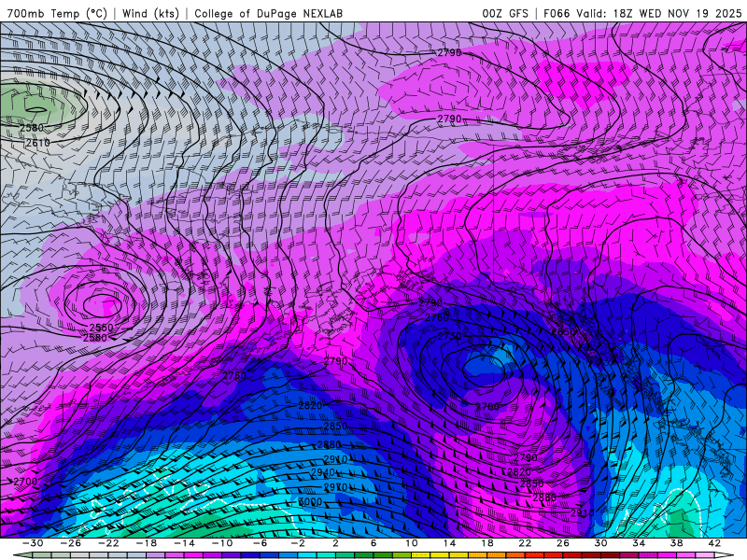The width and height of the screenshot is (747, 560).
Task: Click the 2970 contour label
Action: [335, 487]
